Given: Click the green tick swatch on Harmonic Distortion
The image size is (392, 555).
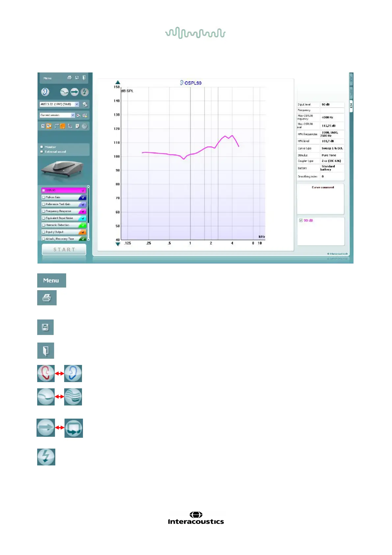Looking at the screenshot, I should [83, 225].
